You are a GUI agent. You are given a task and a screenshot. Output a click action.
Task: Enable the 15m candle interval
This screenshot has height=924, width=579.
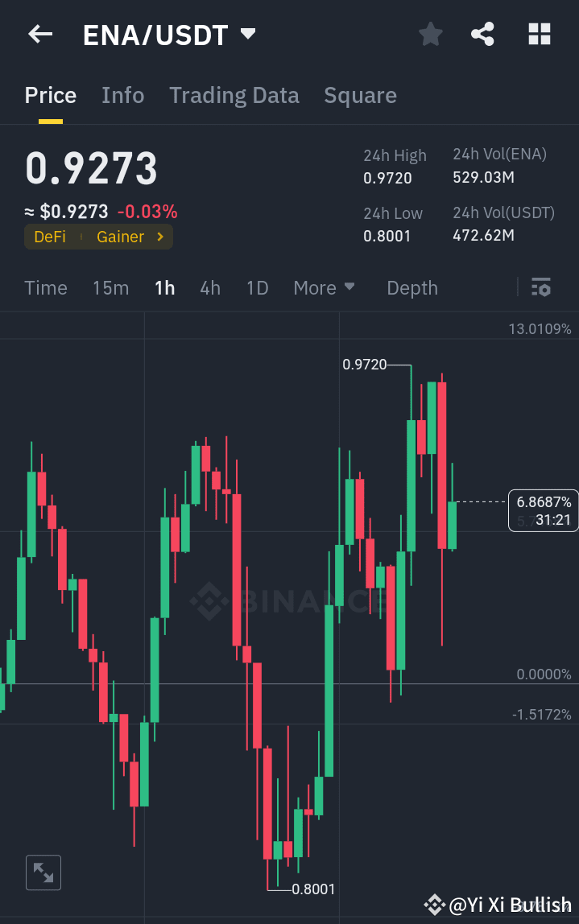[110, 287]
